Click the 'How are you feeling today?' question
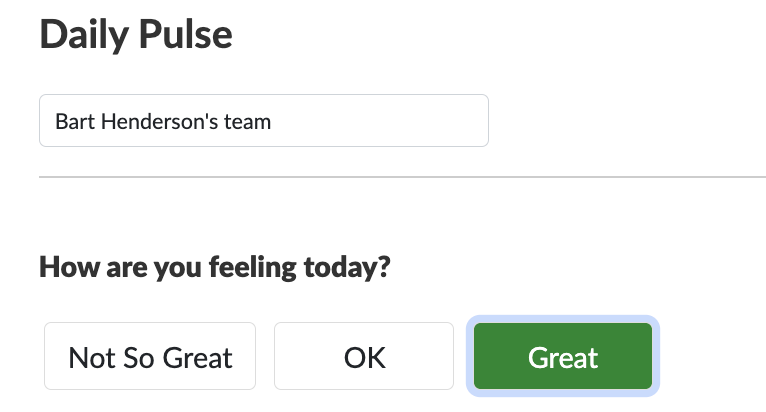The width and height of the screenshot is (766, 412). [x=214, y=268]
